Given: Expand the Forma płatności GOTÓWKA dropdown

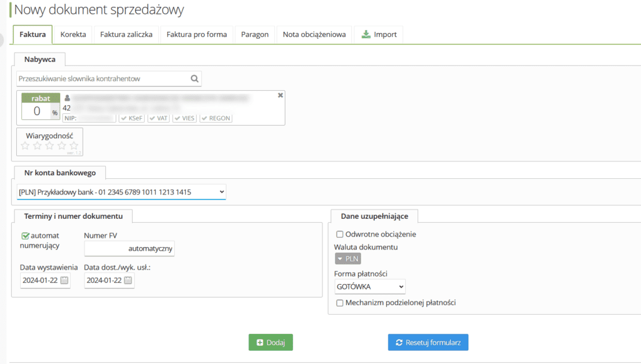Looking at the screenshot, I should point(370,286).
